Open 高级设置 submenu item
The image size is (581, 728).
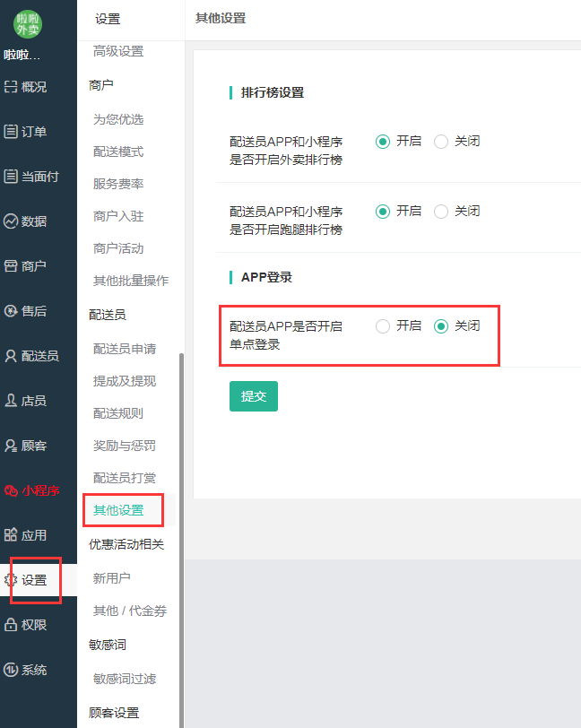click(x=118, y=51)
